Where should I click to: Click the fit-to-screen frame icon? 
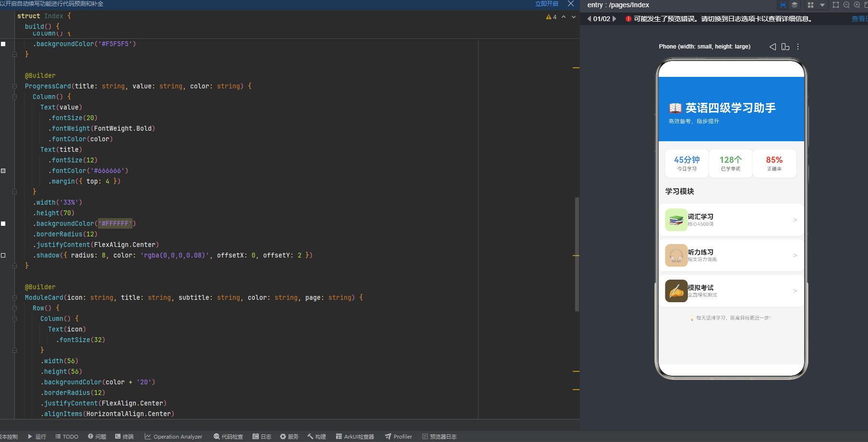click(836, 5)
